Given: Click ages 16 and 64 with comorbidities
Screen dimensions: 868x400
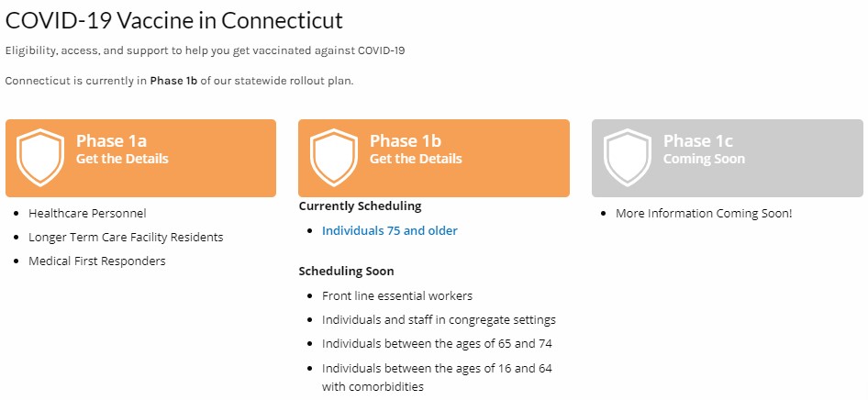Looking at the screenshot, I should coord(436,377).
